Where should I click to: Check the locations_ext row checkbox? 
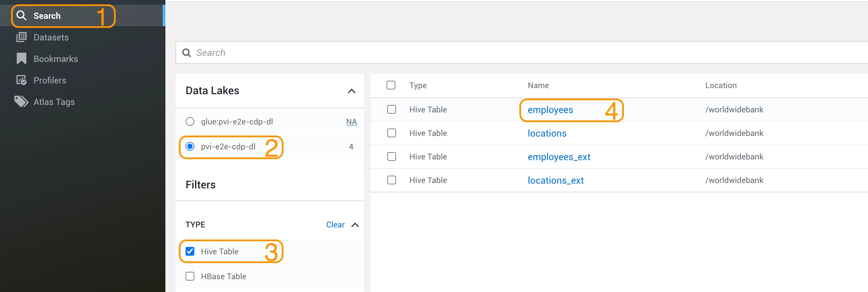tap(392, 180)
